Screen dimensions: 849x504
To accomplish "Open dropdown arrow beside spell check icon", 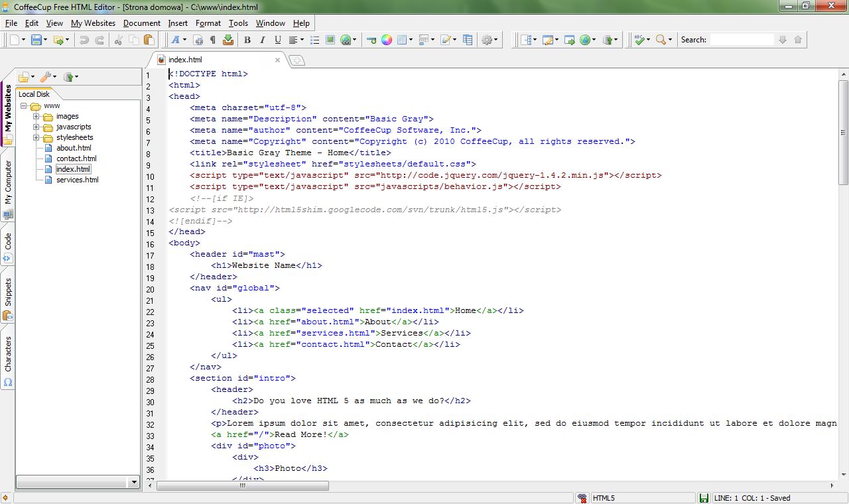I will point(648,40).
